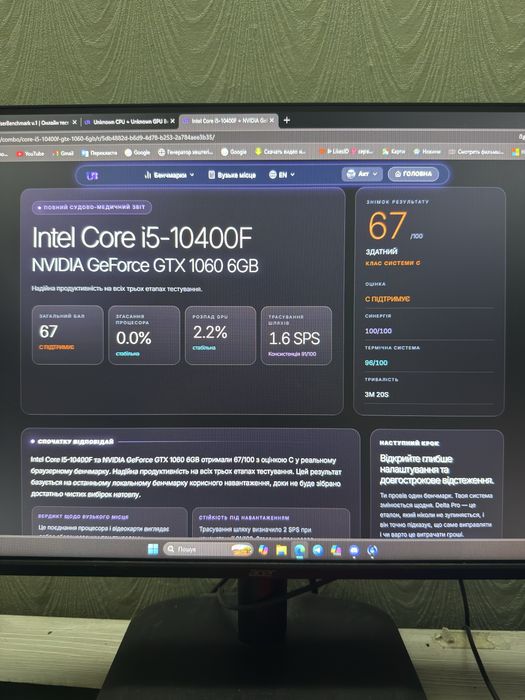This screenshot has width=525, height=700.
Task: Click the Термічна система 96/100 value
Action: click(x=376, y=362)
